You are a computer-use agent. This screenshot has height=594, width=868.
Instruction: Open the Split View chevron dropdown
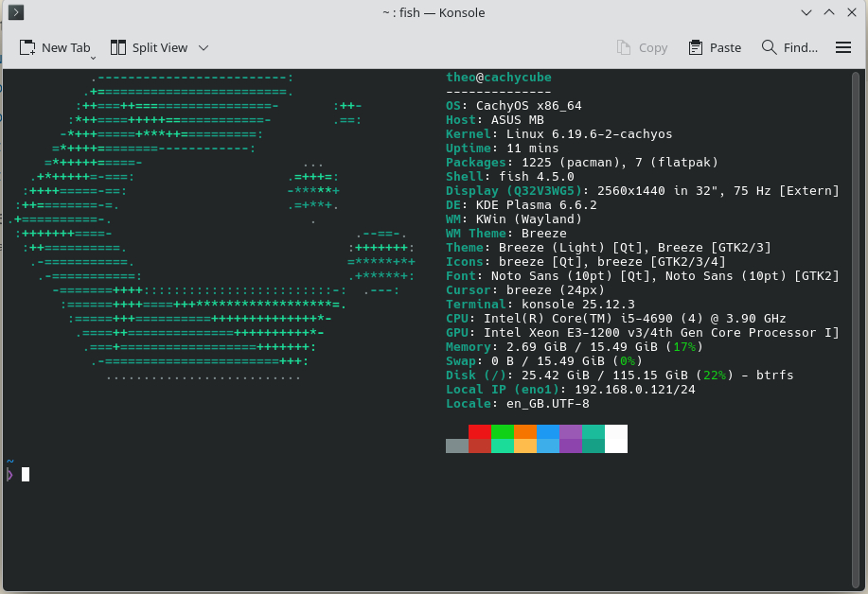(x=204, y=47)
